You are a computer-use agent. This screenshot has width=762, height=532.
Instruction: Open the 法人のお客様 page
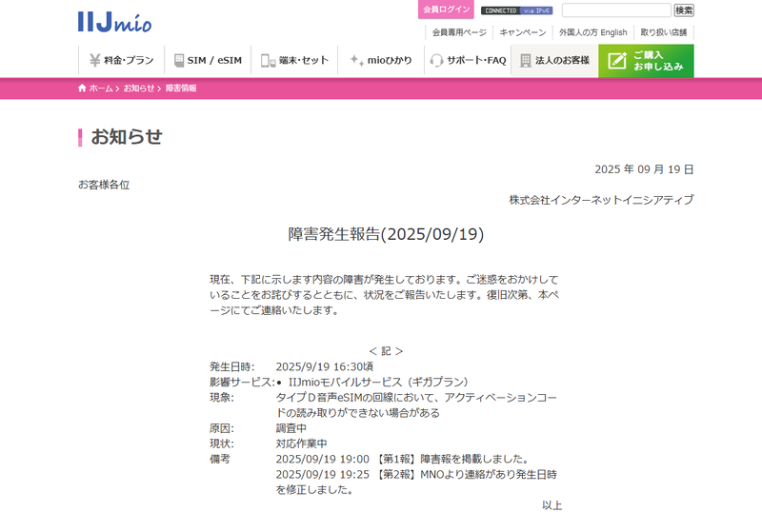tap(554, 60)
